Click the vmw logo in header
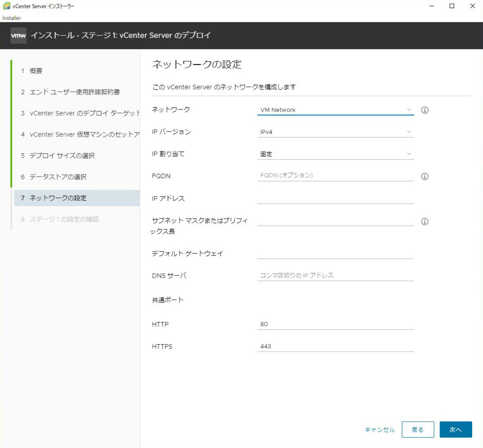483x448 pixels. (x=18, y=35)
